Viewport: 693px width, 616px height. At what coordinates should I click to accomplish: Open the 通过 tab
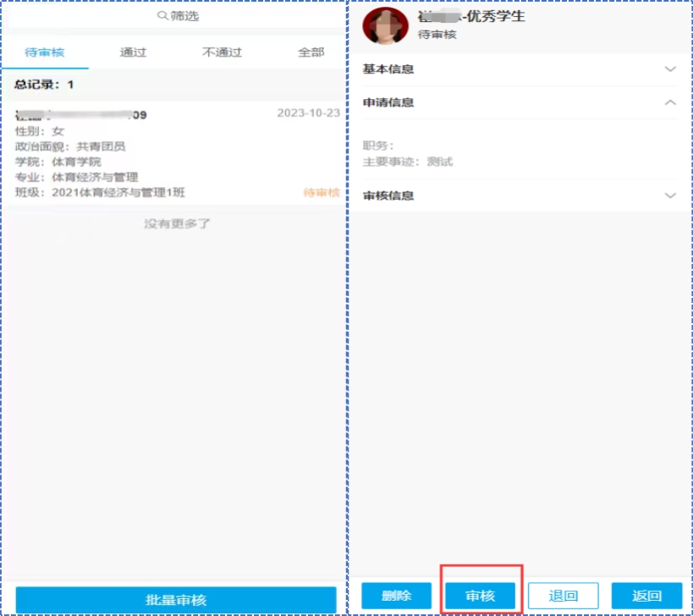(133, 52)
